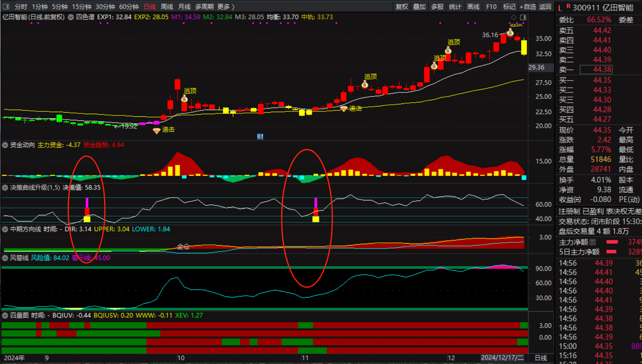The height and width of the screenshot is (364, 642).
Task: Toggle the 风警线 indicator panel arrow
Action: click(x=5, y=258)
